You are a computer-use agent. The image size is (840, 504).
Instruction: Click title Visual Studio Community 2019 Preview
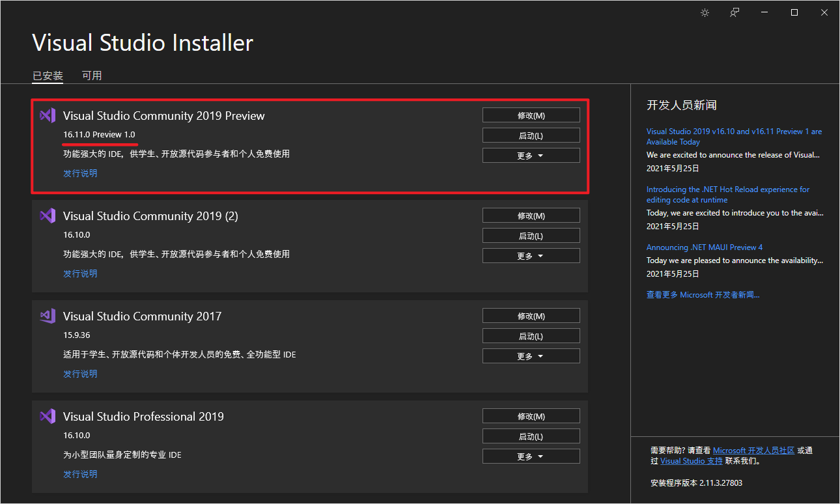(164, 116)
